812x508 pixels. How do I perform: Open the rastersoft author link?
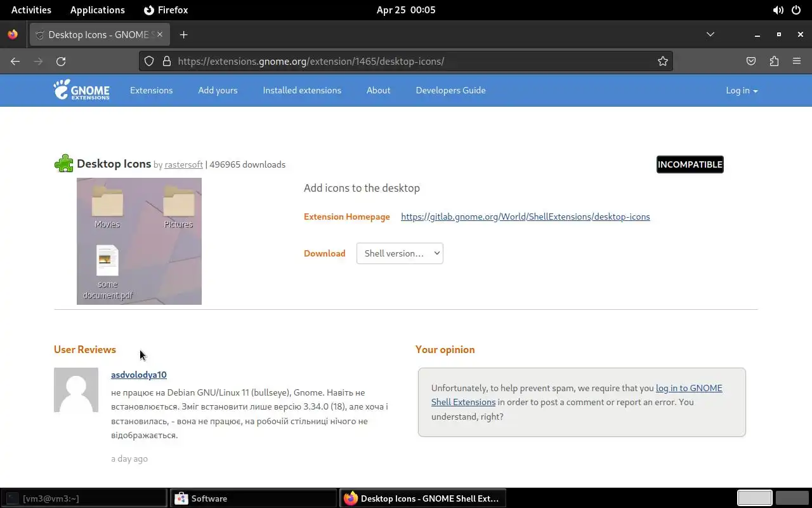point(183,164)
